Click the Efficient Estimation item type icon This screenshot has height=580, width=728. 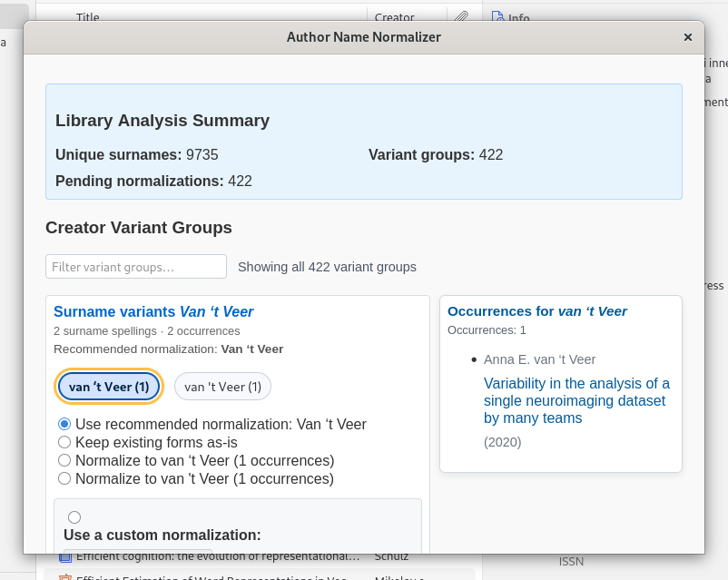point(64,575)
